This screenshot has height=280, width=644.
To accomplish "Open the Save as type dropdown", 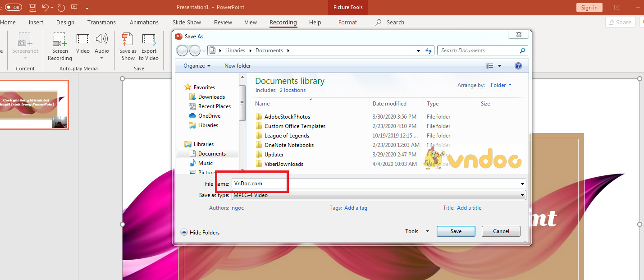I will 378,195.
